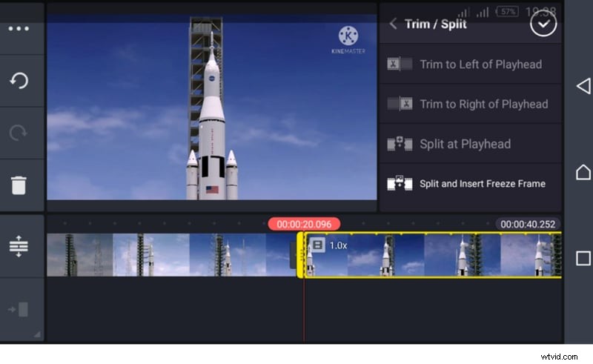Tap the Split at Playhead icon
The image size is (593, 364).
coord(400,144)
